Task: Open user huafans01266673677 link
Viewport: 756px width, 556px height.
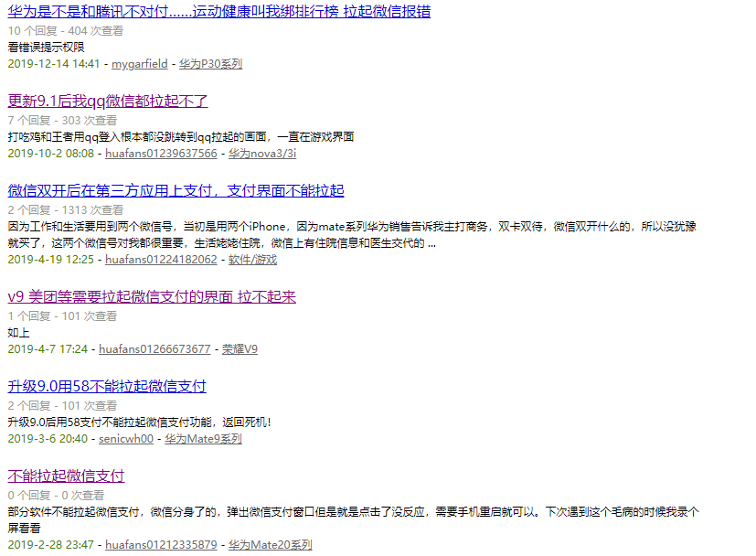Action: pos(154,349)
